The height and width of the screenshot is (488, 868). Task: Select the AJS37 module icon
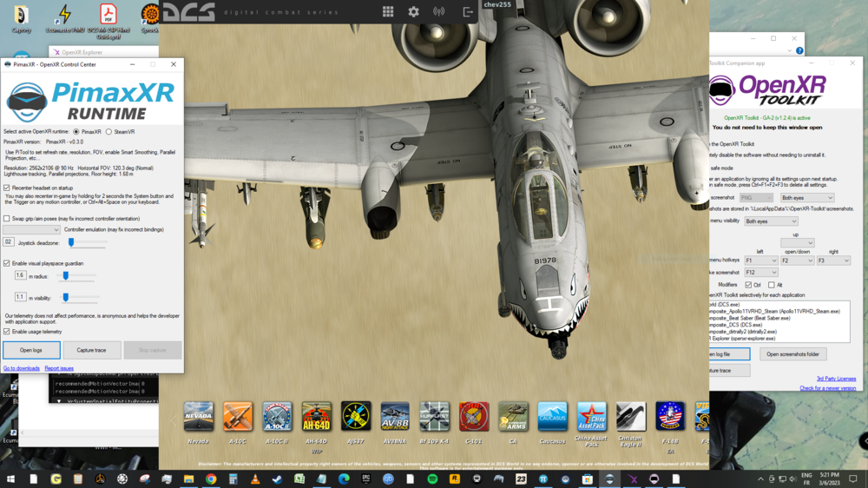point(355,417)
